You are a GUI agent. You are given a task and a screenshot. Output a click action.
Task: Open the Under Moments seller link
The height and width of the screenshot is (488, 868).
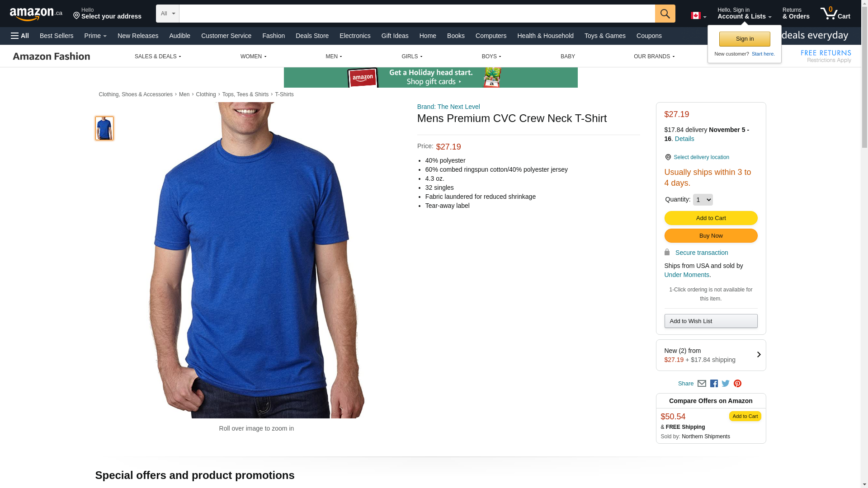click(687, 275)
